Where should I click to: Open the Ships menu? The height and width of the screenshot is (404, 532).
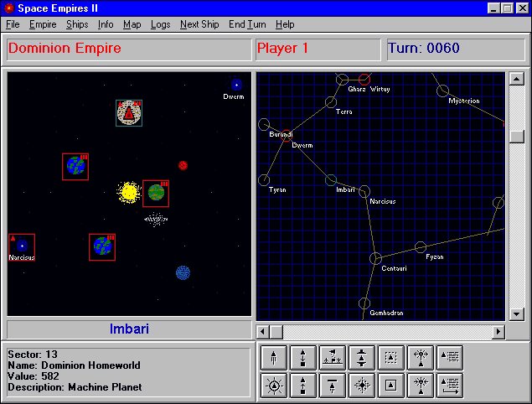click(x=77, y=24)
